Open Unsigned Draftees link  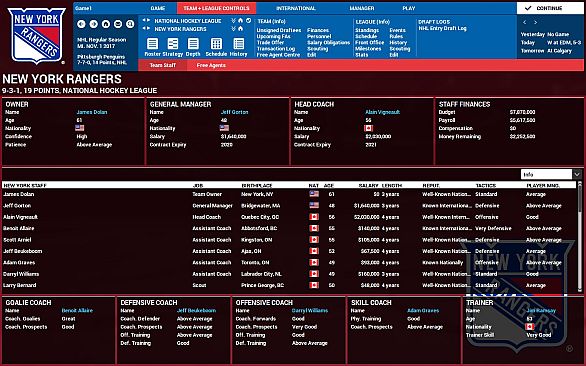(x=279, y=30)
